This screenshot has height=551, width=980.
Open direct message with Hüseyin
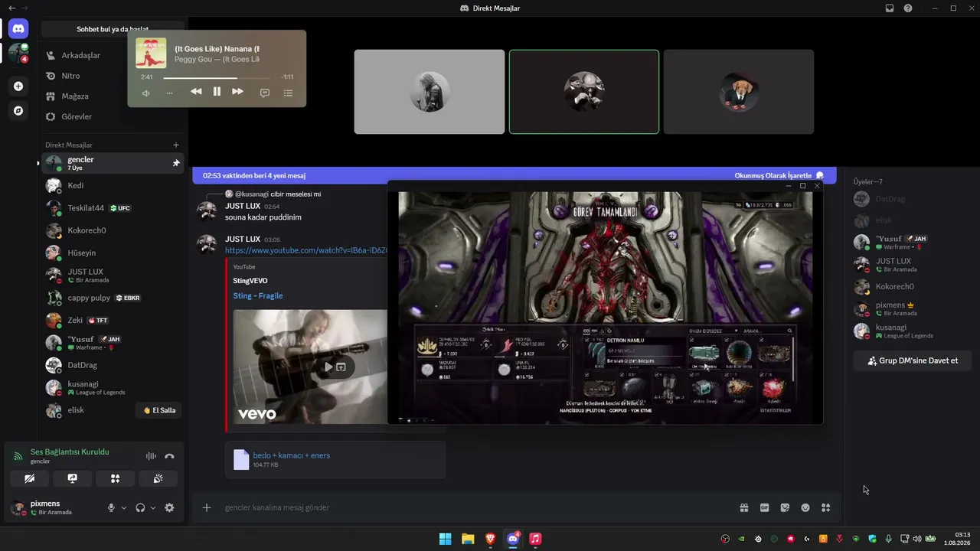click(x=113, y=253)
